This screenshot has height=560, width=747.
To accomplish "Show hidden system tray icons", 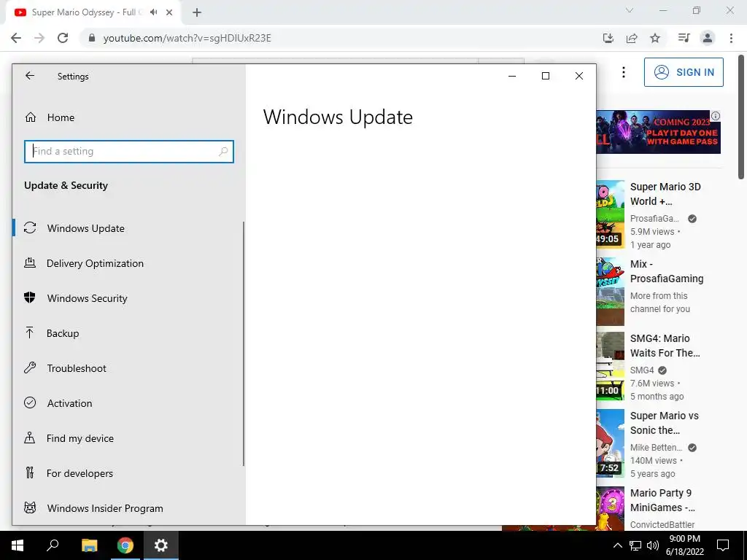I will click(x=617, y=545).
